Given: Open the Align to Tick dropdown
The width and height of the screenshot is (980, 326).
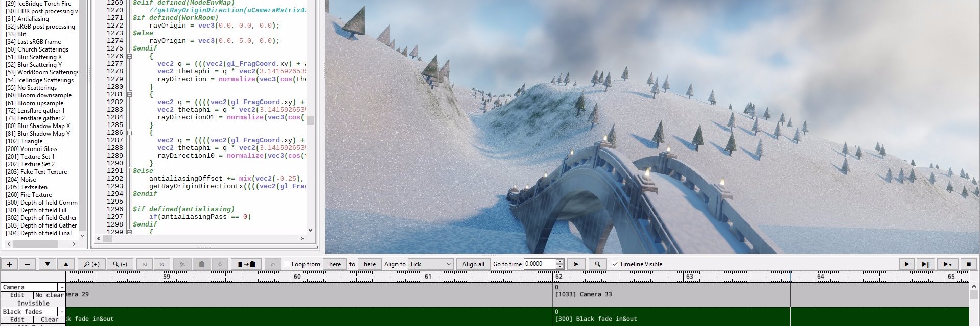Looking at the screenshot, I should [x=431, y=264].
